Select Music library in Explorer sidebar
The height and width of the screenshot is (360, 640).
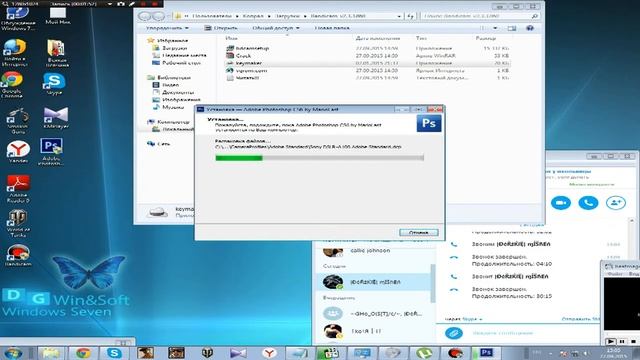168,107
